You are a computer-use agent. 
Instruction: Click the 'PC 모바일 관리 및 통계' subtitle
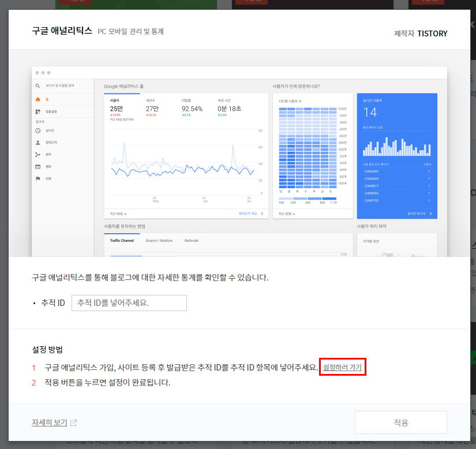coord(130,32)
